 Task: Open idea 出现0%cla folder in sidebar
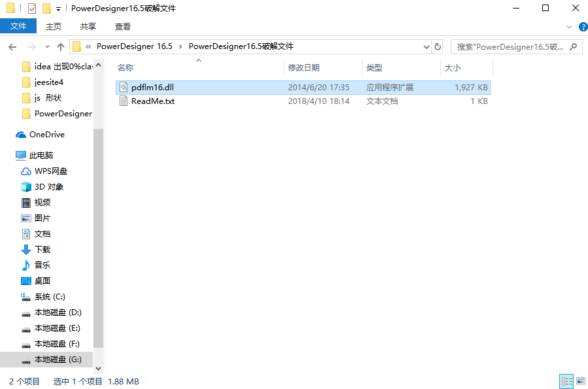tap(57, 67)
